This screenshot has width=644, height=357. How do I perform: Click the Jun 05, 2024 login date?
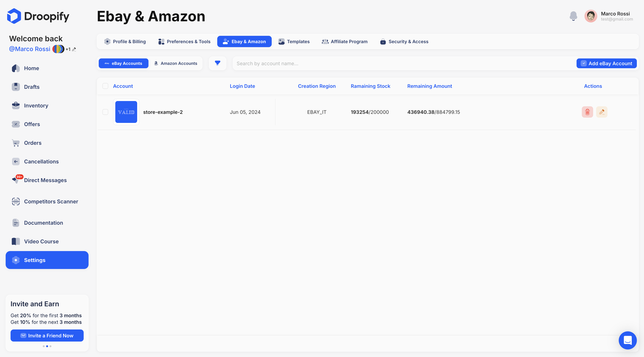[x=245, y=112]
